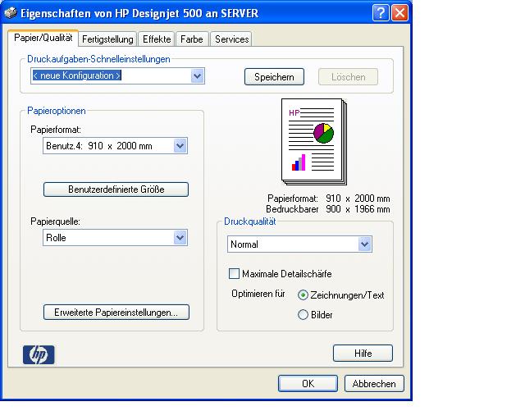Image resolution: width=525 pixels, height=420 pixels.
Task: Click the 'Bedruckbarer 900 x 1966 mm' text
Action: pos(328,209)
